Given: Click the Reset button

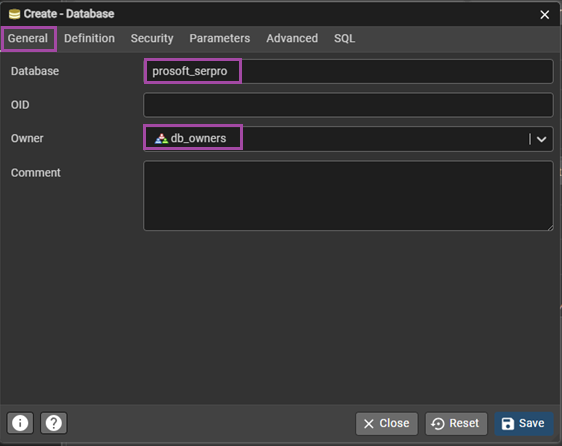Looking at the screenshot, I should tap(456, 423).
